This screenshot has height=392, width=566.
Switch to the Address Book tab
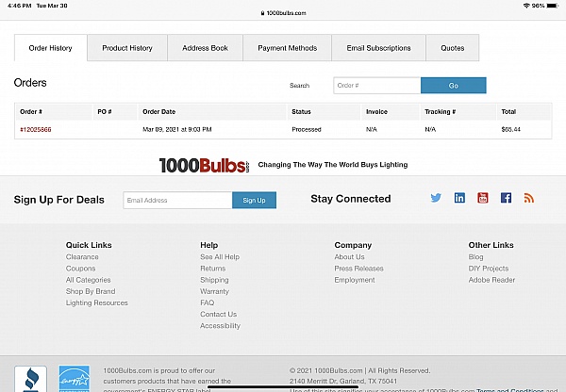206,48
